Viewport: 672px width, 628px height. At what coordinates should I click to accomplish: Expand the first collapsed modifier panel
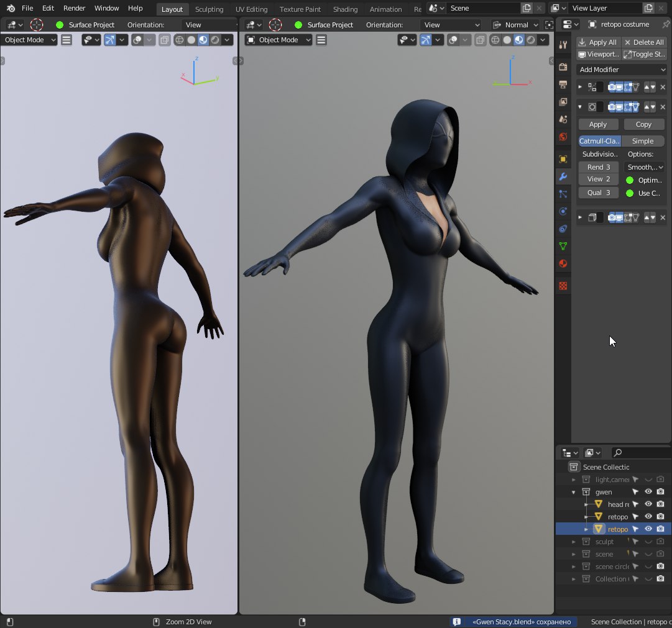580,87
